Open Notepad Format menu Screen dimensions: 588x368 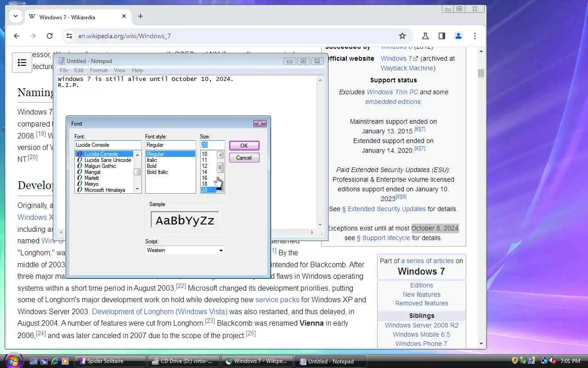pyautogui.click(x=99, y=70)
